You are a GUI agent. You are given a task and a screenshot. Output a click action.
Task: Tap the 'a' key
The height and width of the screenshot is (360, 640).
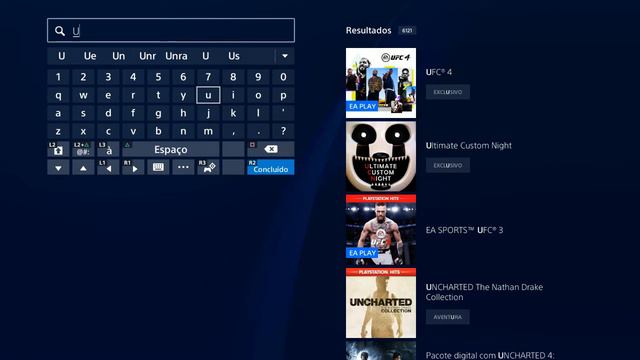(58, 113)
